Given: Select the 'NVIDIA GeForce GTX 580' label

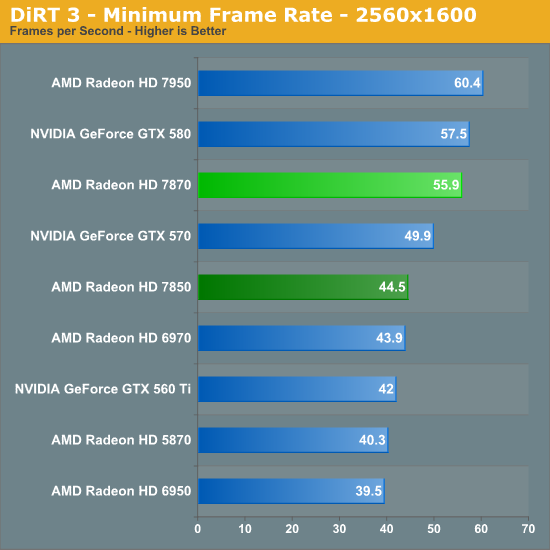Looking at the screenshot, I should point(111,134).
